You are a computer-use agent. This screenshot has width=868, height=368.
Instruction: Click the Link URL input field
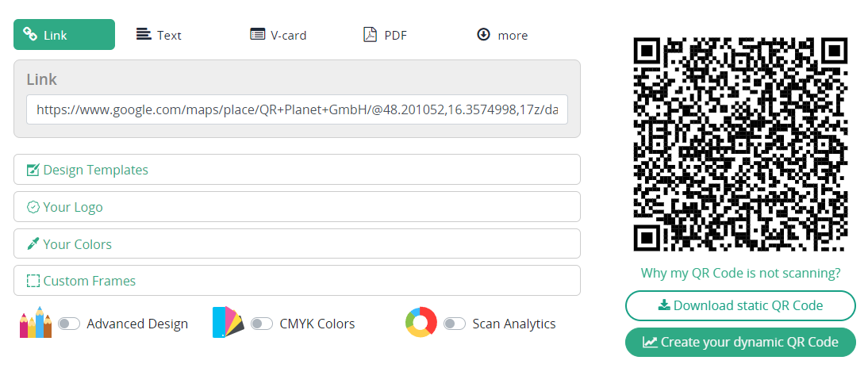(x=297, y=109)
